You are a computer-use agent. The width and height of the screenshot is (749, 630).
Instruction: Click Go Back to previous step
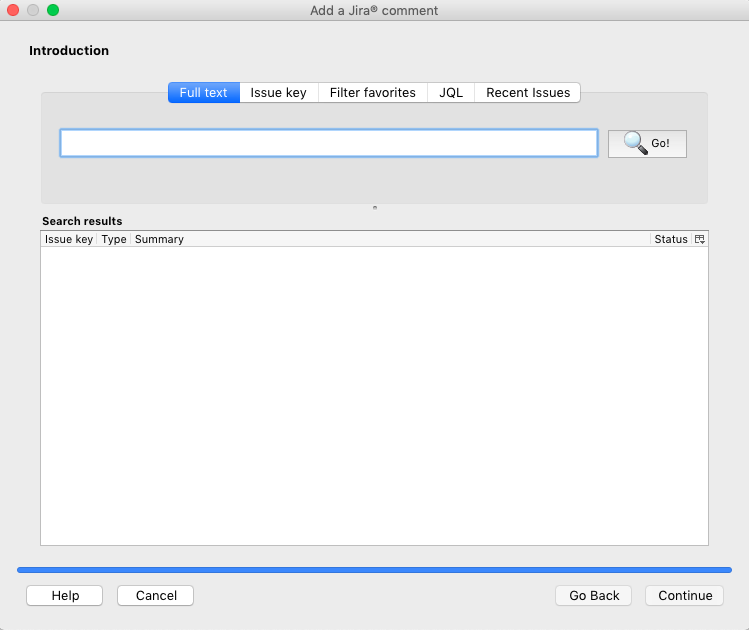click(x=594, y=595)
